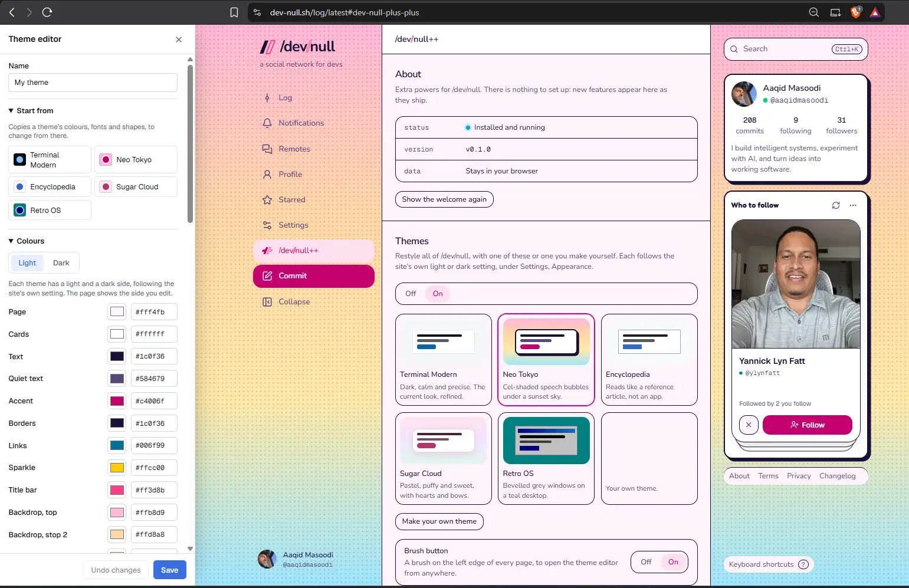Screen dimensions: 909x588
Task: Collapse the Colours section
Action: (27, 241)
